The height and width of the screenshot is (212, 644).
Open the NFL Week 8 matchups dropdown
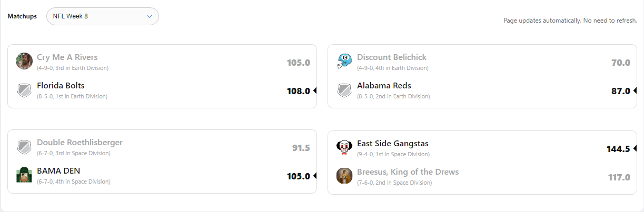point(102,16)
